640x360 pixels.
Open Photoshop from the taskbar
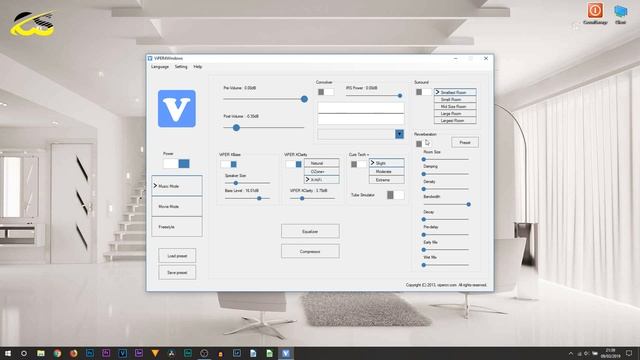pos(90,353)
